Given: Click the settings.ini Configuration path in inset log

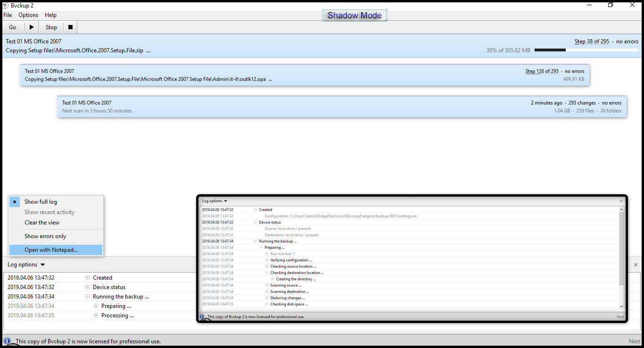Looking at the screenshot, I should click(x=340, y=216).
